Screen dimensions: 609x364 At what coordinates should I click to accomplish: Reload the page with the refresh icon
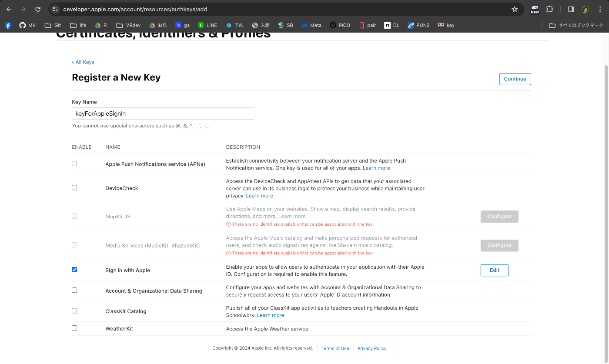pos(38,9)
